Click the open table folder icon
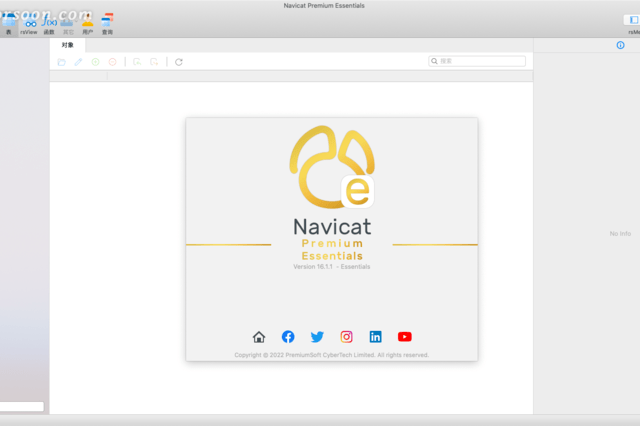Image resolution: width=640 pixels, height=426 pixels. click(62, 62)
